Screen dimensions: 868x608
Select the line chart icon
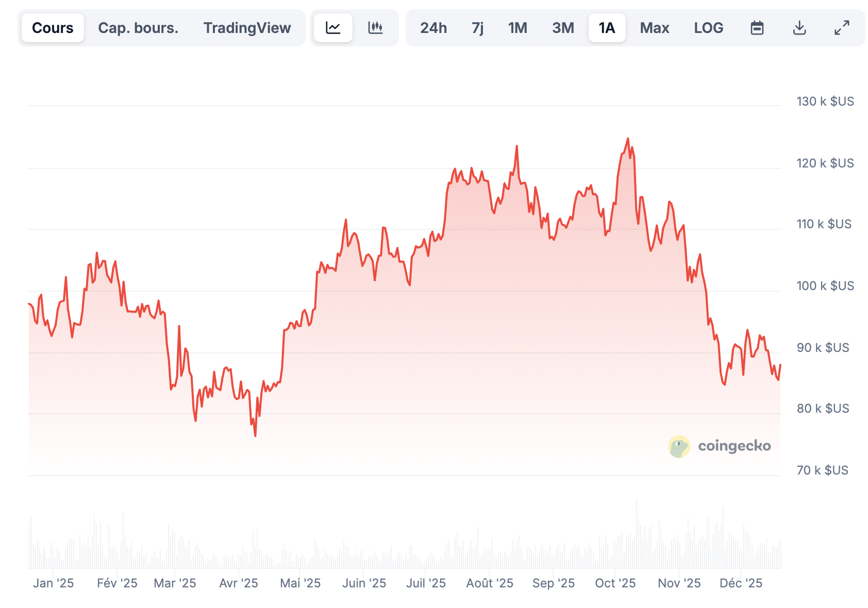(332, 28)
